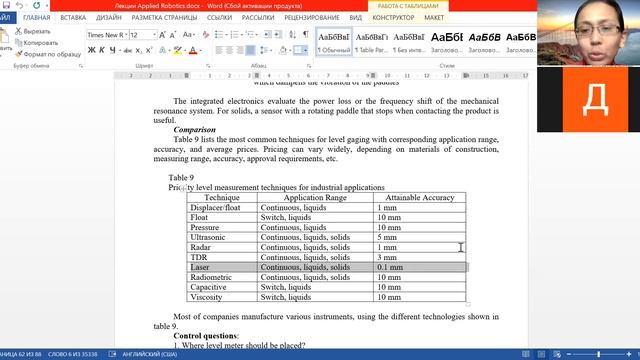Apply red font color
The height and width of the screenshot is (360, 640).
[x=193, y=50]
